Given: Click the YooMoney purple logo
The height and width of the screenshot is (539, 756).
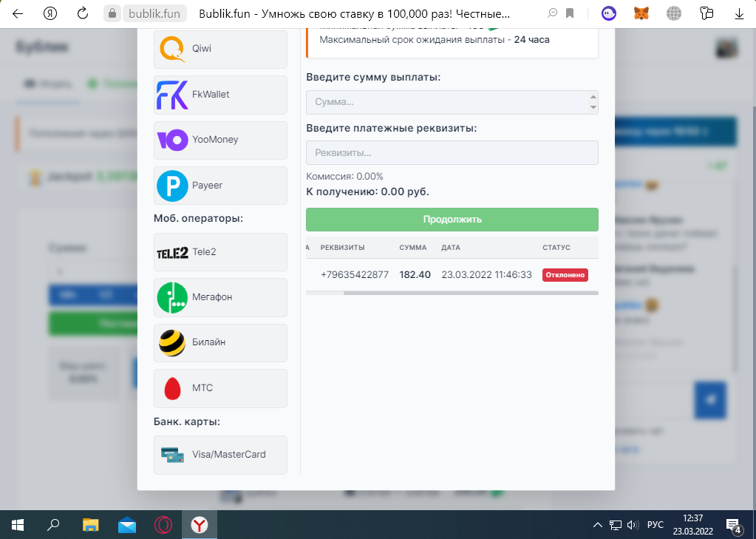Looking at the screenshot, I should pyautogui.click(x=172, y=140).
